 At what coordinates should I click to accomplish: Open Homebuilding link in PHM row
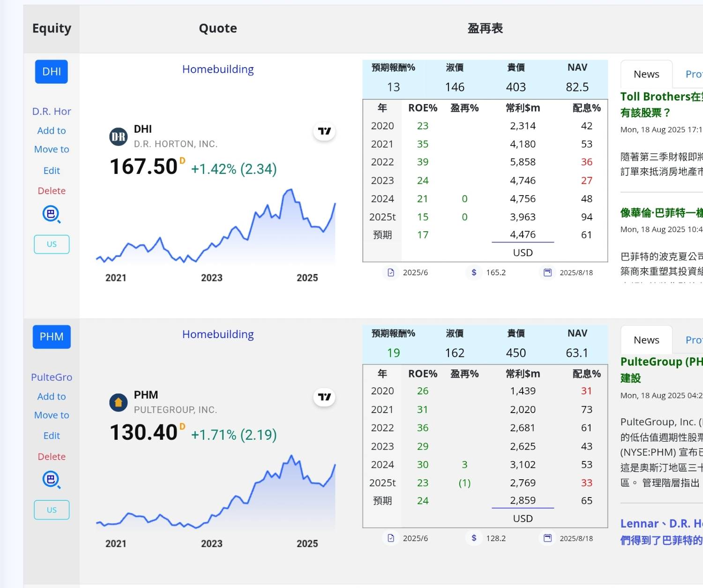point(218,335)
